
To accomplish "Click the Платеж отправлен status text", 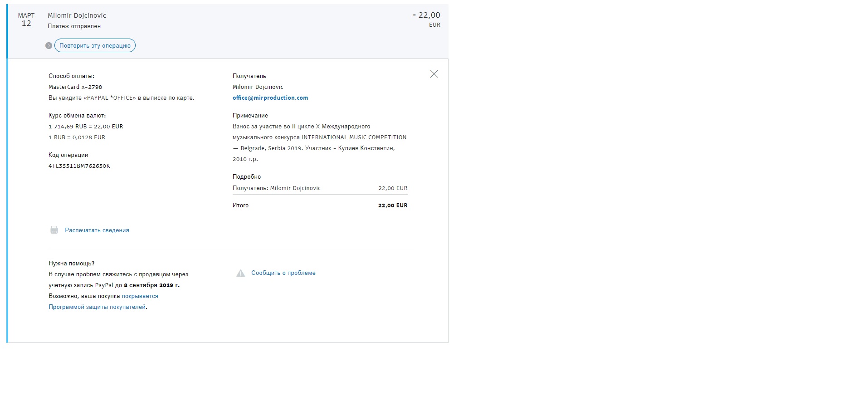I will click(x=74, y=26).
